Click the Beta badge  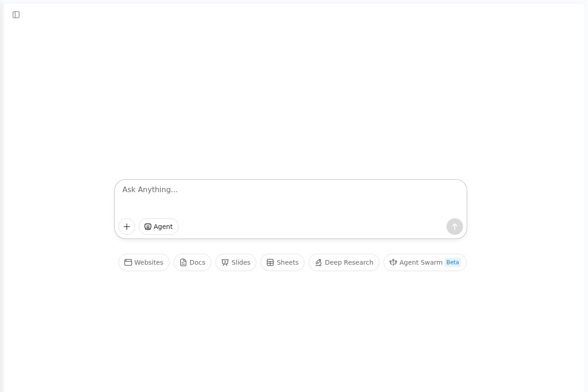[x=452, y=262]
